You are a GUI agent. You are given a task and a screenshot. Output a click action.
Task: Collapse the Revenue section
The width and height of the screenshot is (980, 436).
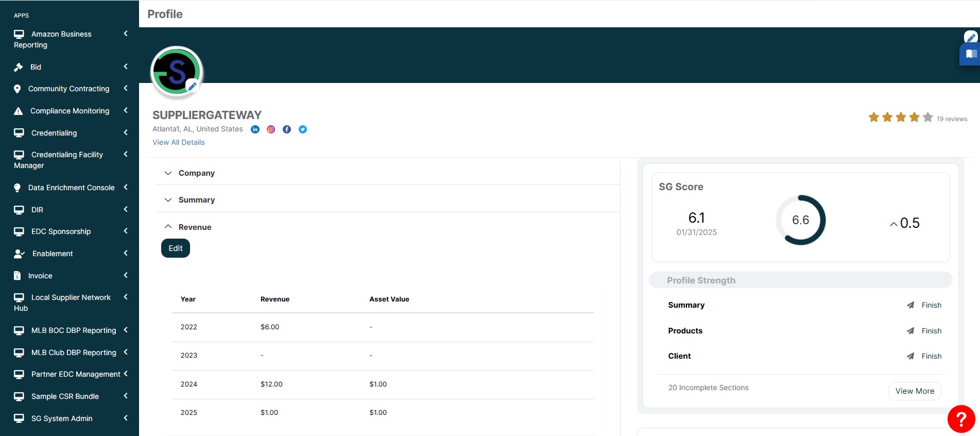[x=194, y=227]
